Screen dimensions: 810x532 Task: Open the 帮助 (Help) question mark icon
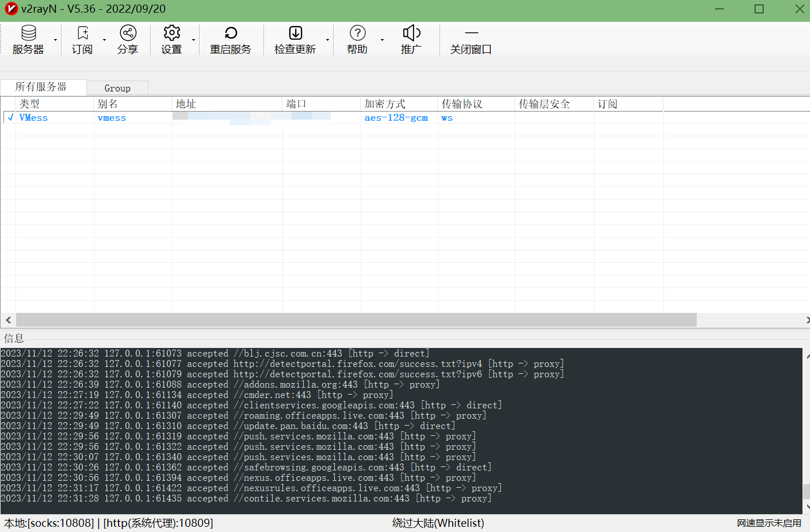(x=357, y=33)
